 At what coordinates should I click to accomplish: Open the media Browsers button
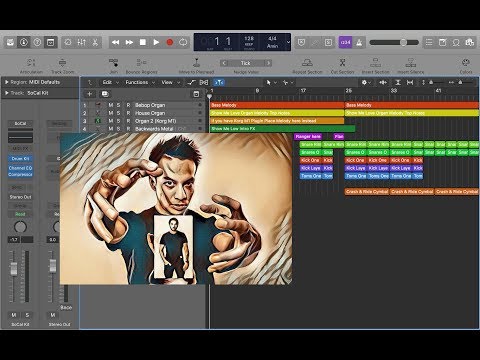(x=470, y=42)
